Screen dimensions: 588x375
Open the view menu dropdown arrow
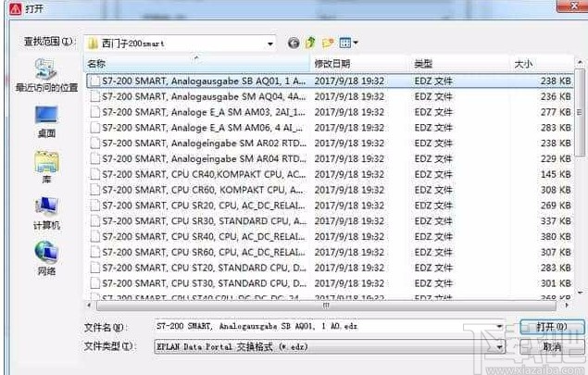pos(356,43)
